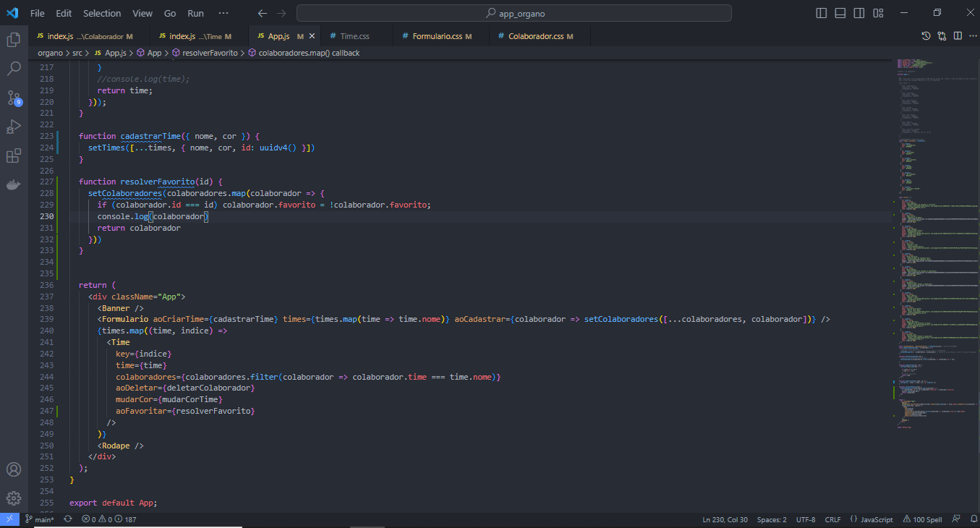Click the app_organo command center search box
This screenshot has width=980, height=528.
(x=514, y=13)
